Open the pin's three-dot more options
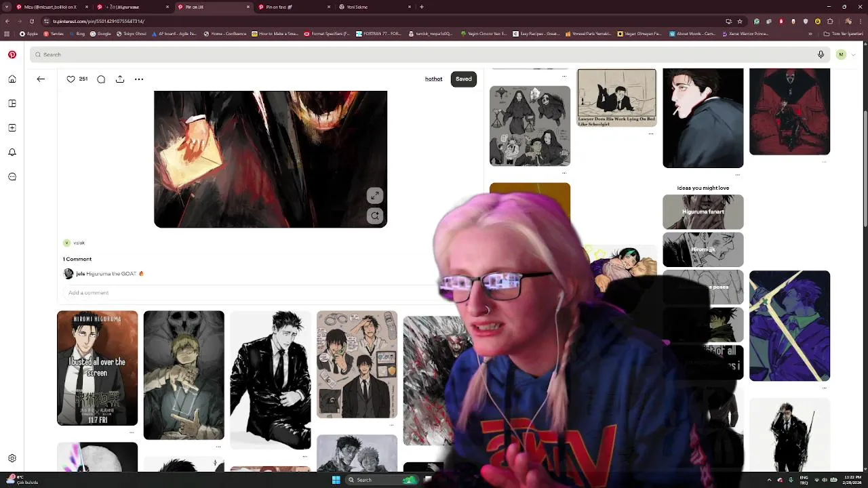The width and height of the screenshot is (868, 488). (x=139, y=79)
